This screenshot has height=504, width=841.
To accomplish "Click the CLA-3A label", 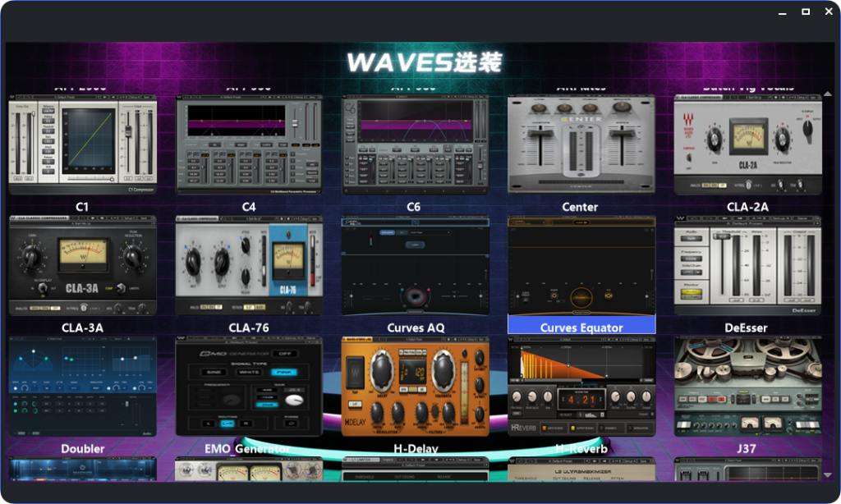I will 83,328.
